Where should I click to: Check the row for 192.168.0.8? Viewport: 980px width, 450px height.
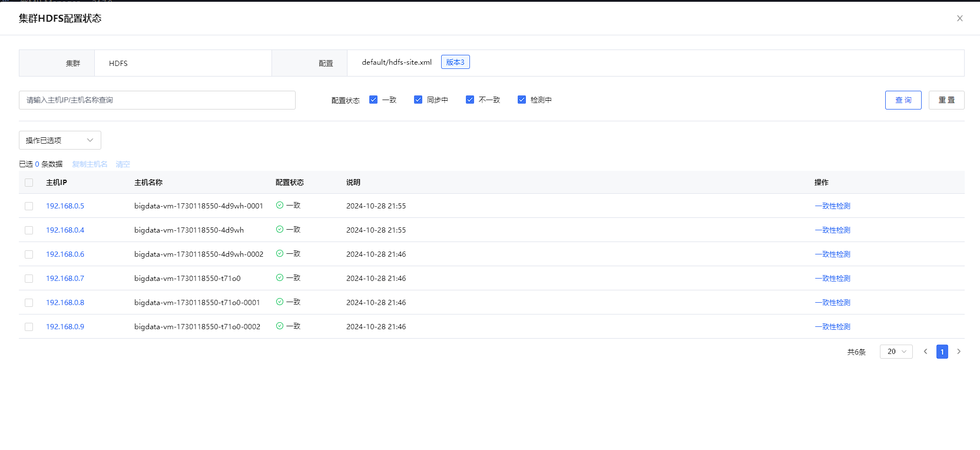click(29, 303)
